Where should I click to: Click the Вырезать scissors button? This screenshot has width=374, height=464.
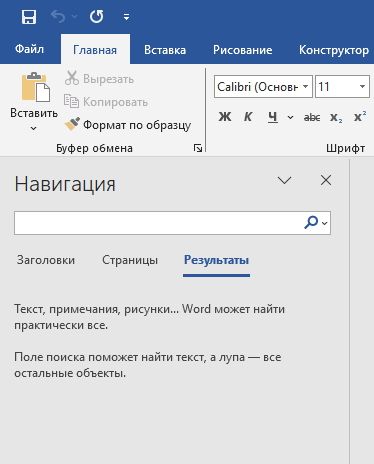[99, 79]
